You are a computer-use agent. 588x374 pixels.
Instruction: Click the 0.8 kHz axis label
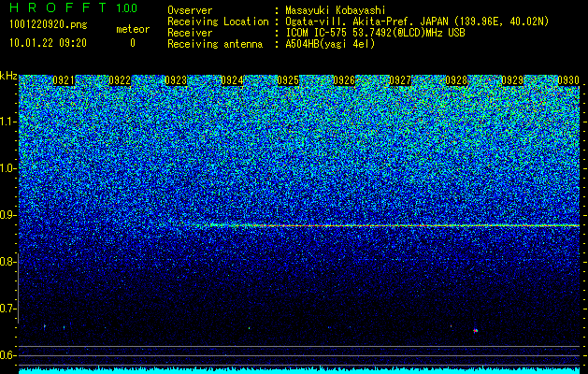point(7,262)
